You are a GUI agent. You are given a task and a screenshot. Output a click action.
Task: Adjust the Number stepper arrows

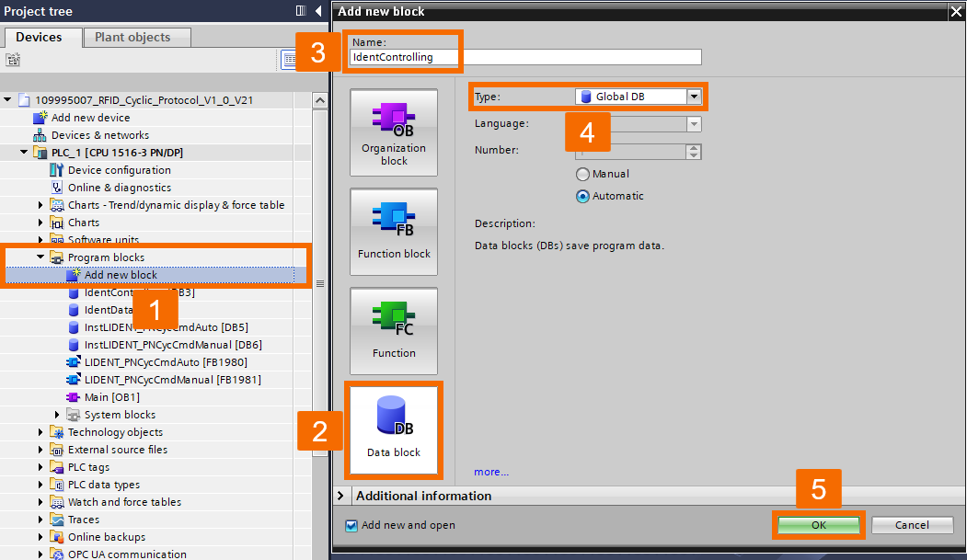[694, 152]
